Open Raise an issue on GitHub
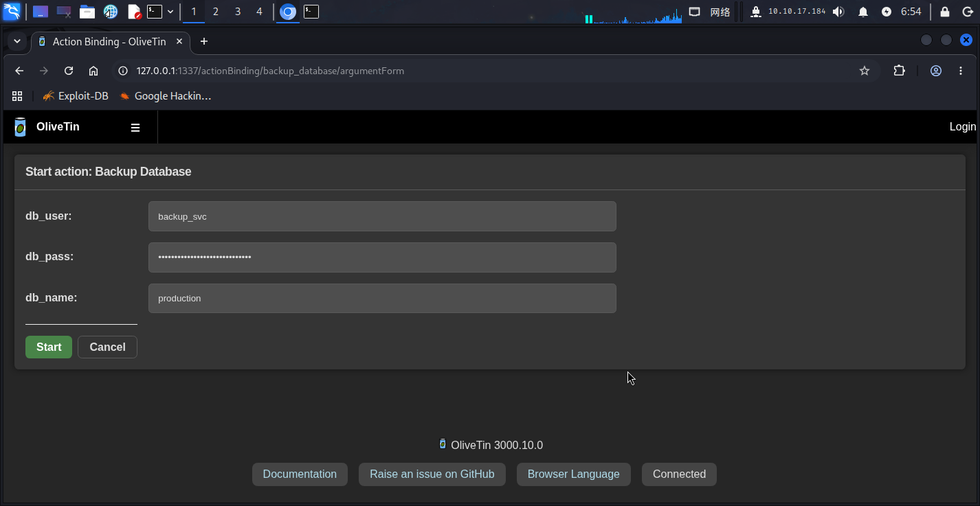 432,474
